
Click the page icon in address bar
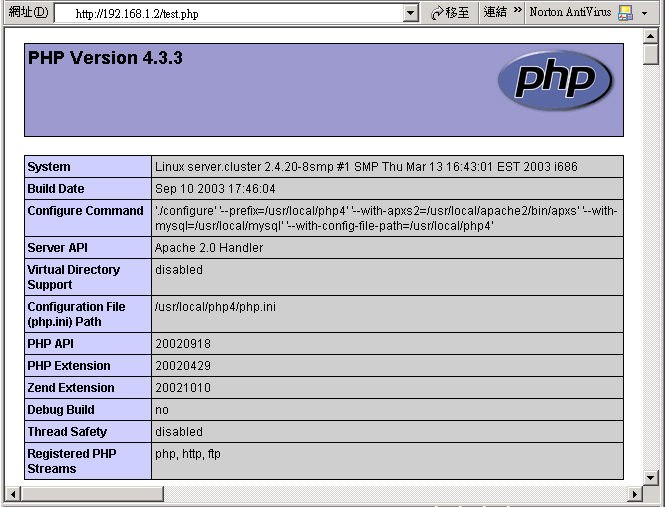62,13
